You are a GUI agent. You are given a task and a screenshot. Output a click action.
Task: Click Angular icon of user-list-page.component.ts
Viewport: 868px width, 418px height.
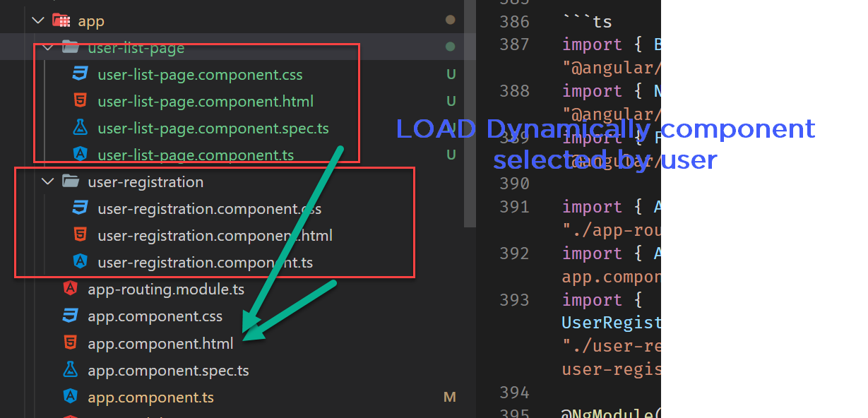pos(80,154)
